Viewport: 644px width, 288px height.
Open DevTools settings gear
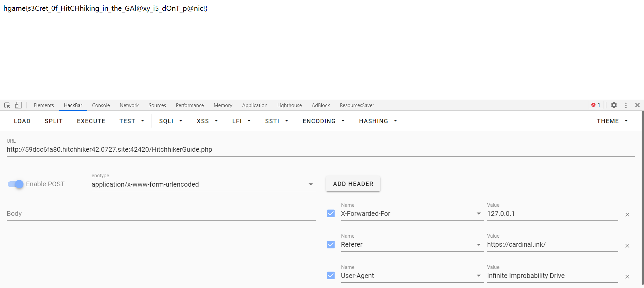[x=614, y=105]
